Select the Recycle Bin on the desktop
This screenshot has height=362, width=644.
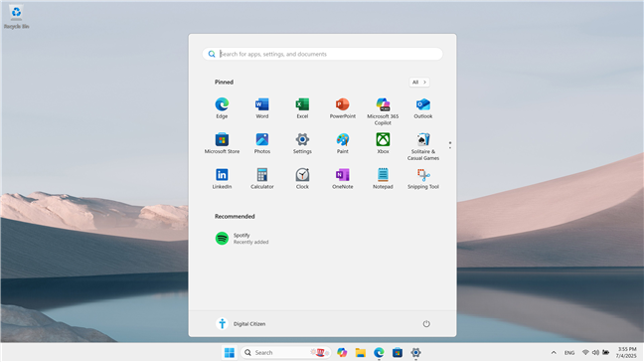click(17, 17)
